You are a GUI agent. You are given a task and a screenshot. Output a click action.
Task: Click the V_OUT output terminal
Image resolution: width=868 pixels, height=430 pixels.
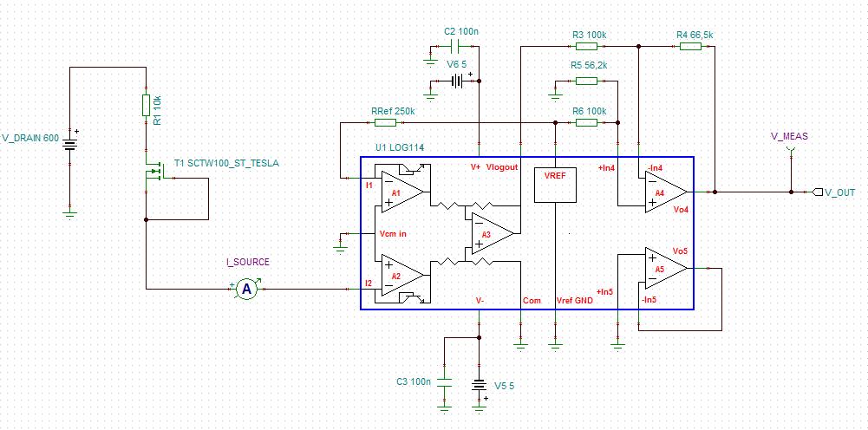pyautogui.click(x=818, y=192)
